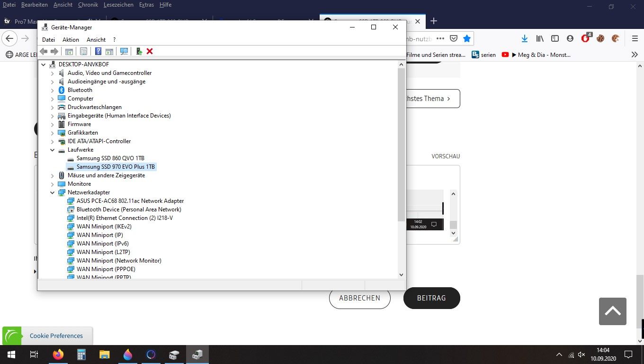Open the Aktion menu
Screen dimensions: 644x364
71,40
